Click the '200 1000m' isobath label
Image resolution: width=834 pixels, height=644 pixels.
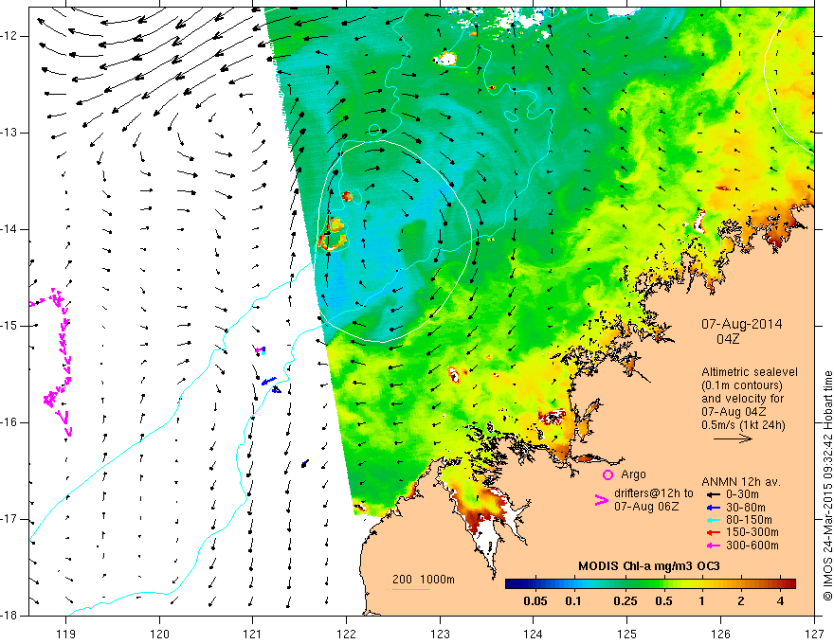point(424,580)
